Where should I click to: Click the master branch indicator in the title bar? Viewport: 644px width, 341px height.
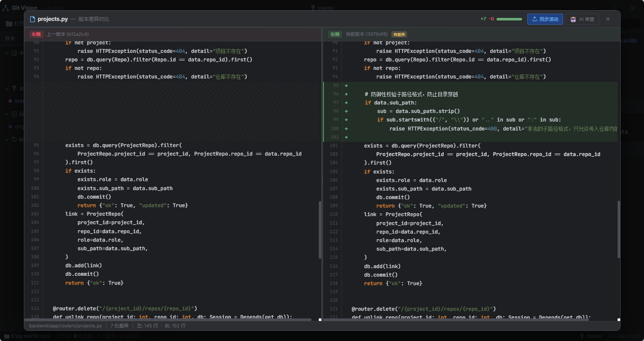[x=323, y=8]
